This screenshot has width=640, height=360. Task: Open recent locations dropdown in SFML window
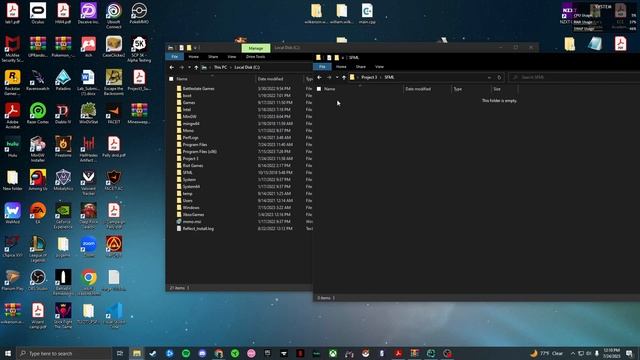[337, 77]
